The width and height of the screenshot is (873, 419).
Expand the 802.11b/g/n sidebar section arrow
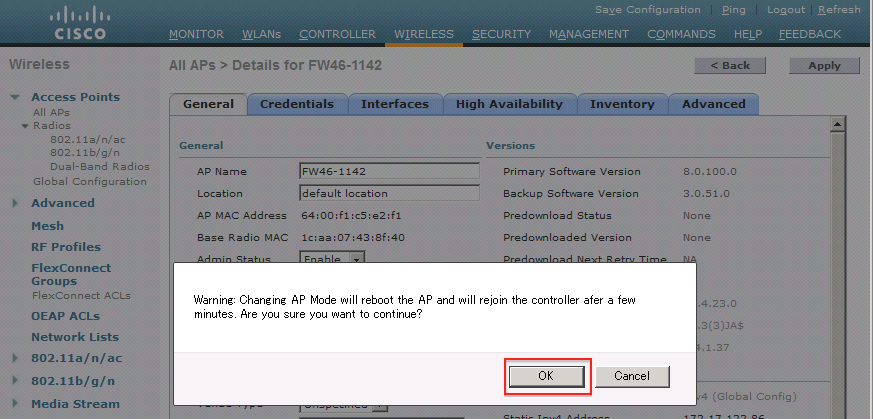[15, 381]
